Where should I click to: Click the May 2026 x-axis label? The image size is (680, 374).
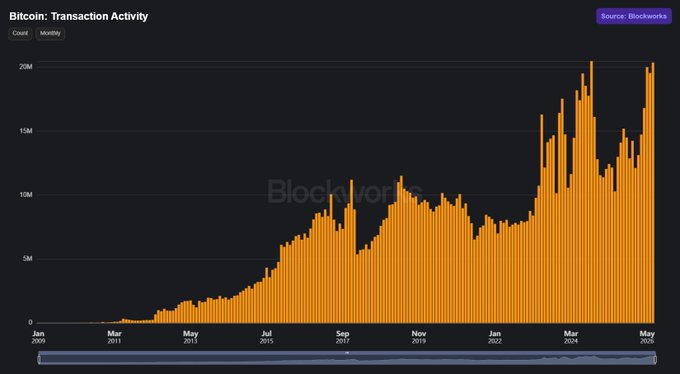click(647, 337)
